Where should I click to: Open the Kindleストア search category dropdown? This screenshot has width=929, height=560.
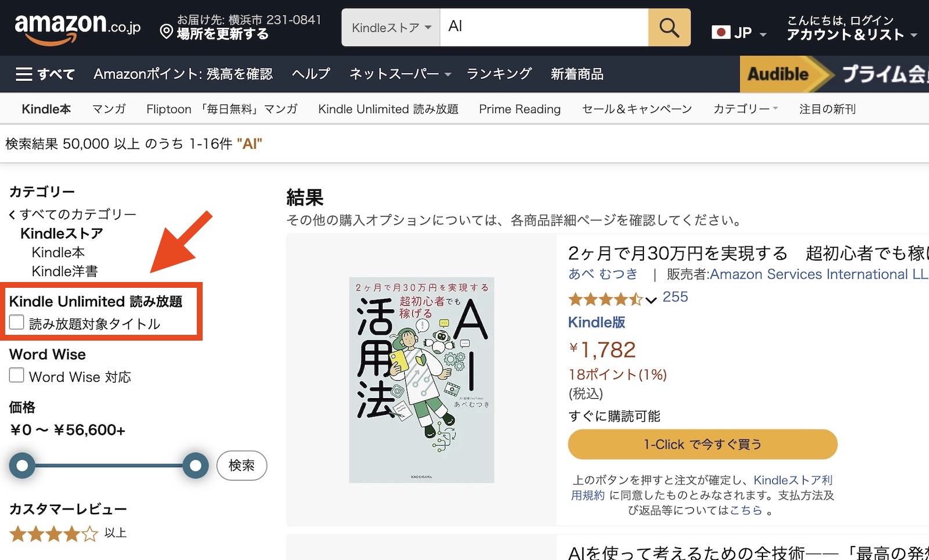pos(391,27)
